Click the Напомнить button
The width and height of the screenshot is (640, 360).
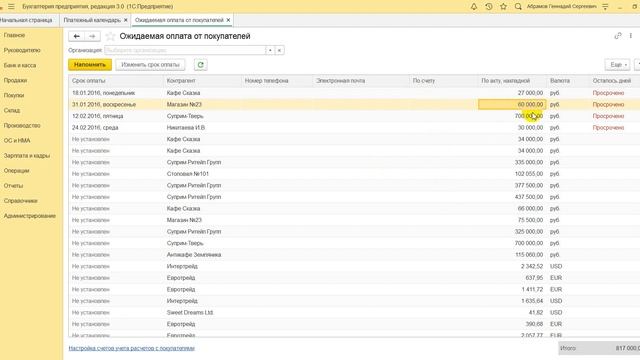(x=90, y=65)
